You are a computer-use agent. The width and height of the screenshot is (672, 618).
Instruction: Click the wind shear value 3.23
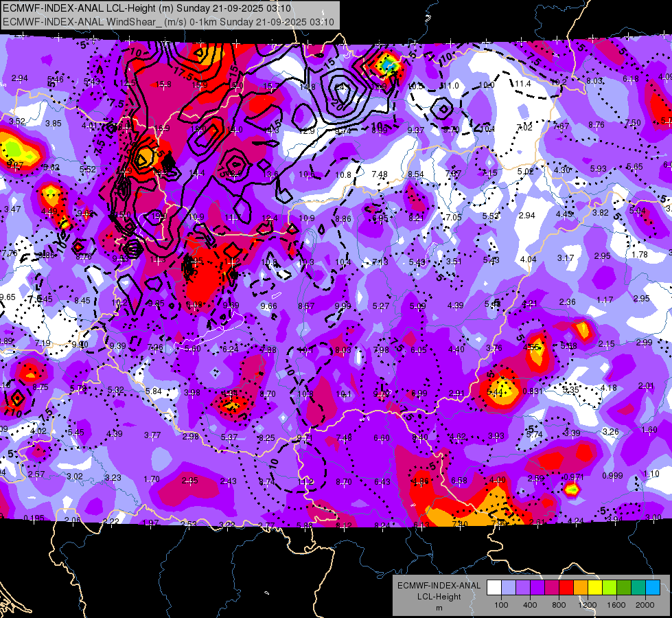tap(113, 477)
